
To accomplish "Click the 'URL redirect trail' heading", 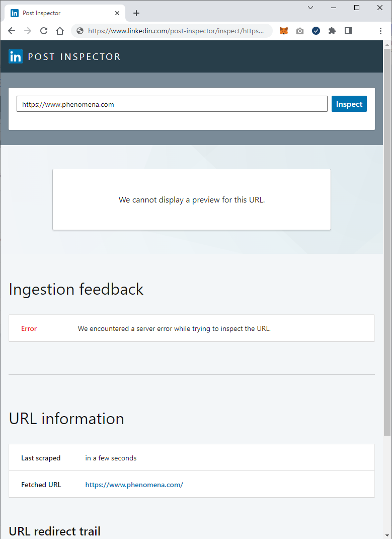I will click(x=55, y=531).
